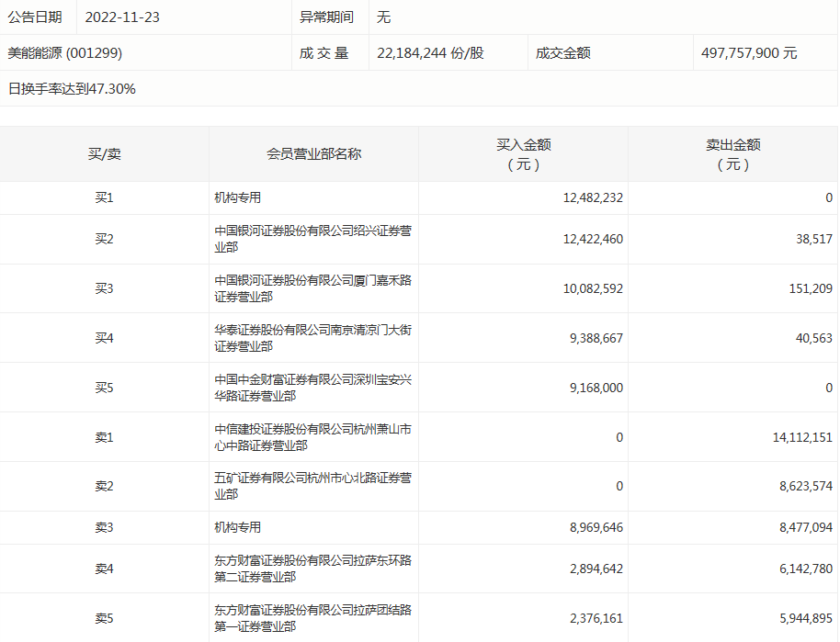Screen dimensions: 840x642
Task: Open 中国银河证券厦门嘉禾路营业部 entry
Action: pos(312,288)
